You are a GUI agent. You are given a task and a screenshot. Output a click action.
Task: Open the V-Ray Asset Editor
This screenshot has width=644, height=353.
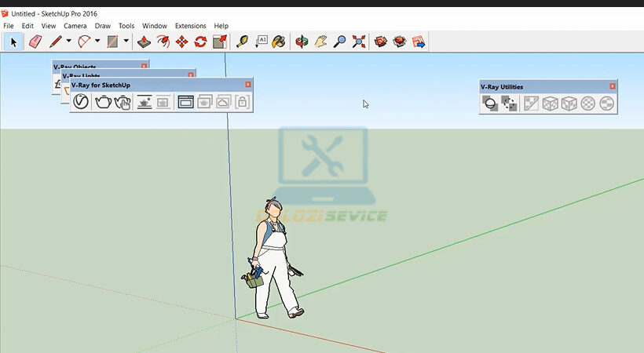pyautogui.click(x=81, y=101)
